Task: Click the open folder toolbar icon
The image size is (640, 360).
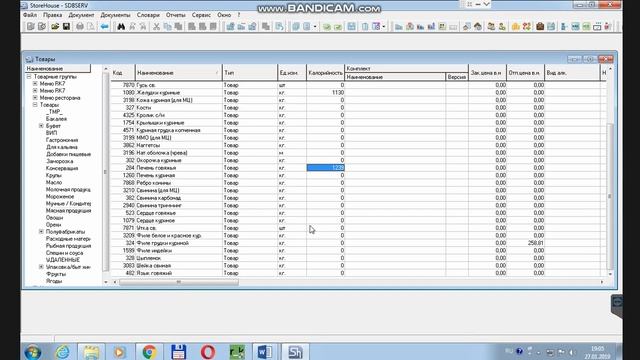Action: coord(55,27)
